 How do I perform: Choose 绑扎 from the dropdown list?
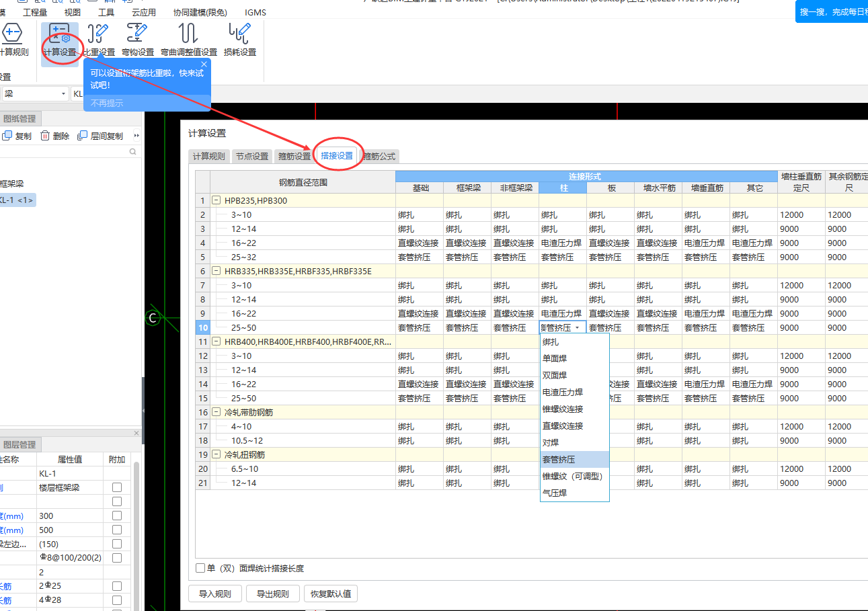point(574,341)
